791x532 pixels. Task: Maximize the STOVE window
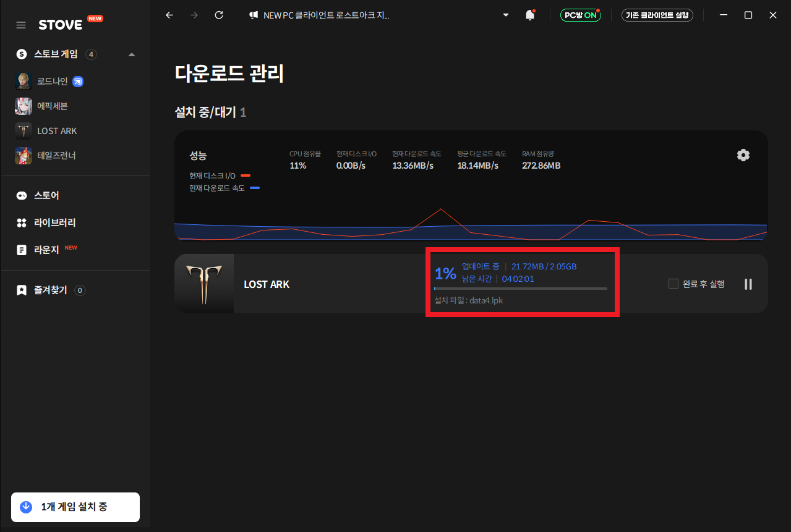tap(748, 15)
